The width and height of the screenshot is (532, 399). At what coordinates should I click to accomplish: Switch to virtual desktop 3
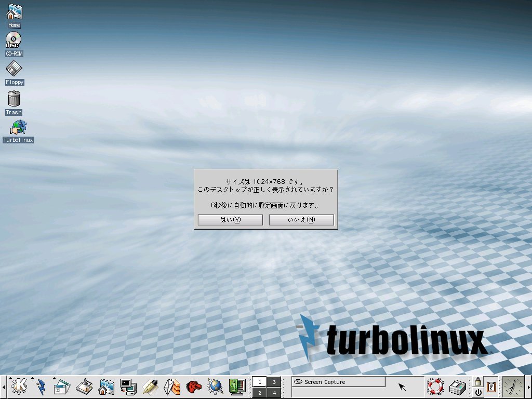coord(274,382)
